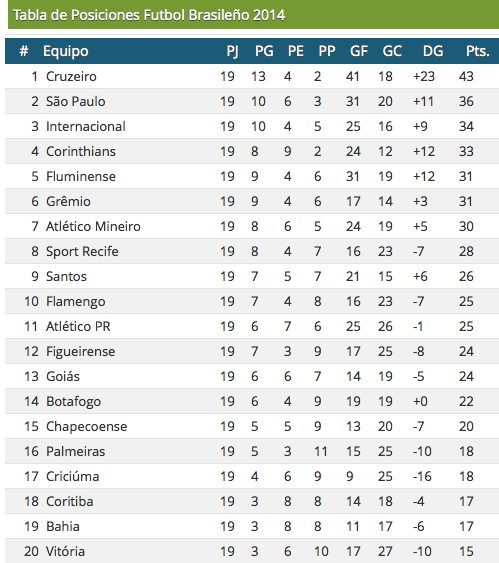Select the Palmeiras team name
Image resolution: width=499 pixels, height=563 pixels.
click(75, 451)
